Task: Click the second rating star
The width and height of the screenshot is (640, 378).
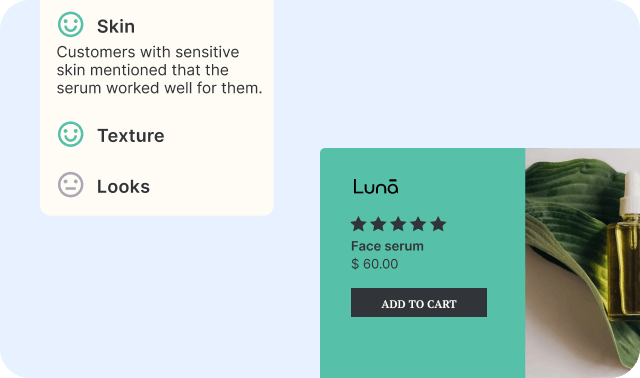Action: [x=378, y=224]
